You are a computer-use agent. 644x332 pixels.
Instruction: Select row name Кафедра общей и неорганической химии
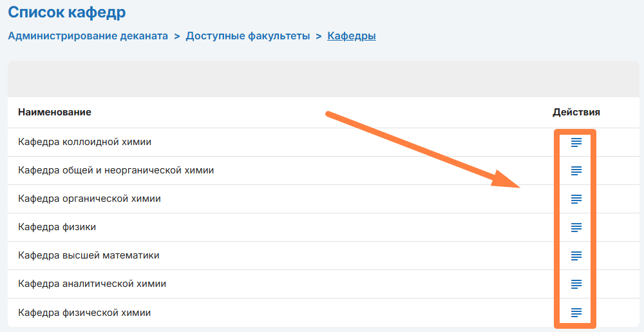tap(116, 170)
